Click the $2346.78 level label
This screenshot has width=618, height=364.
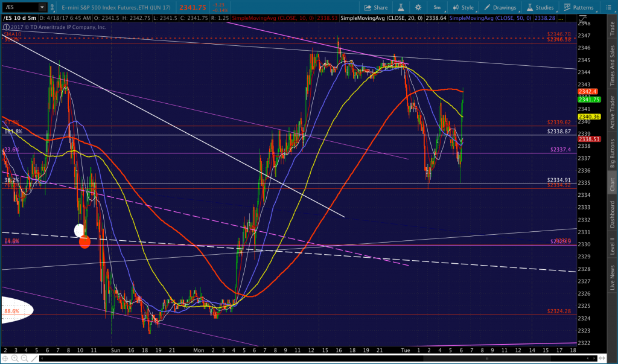point(559,34)
